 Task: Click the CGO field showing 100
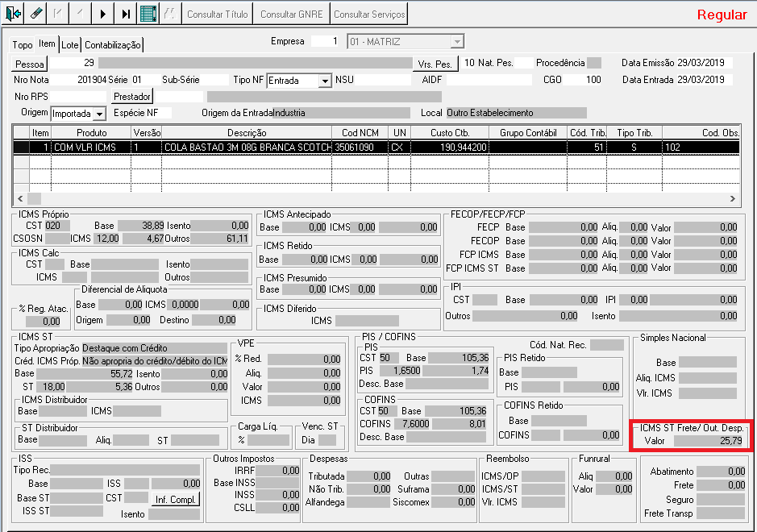click(x=583, y=80)
